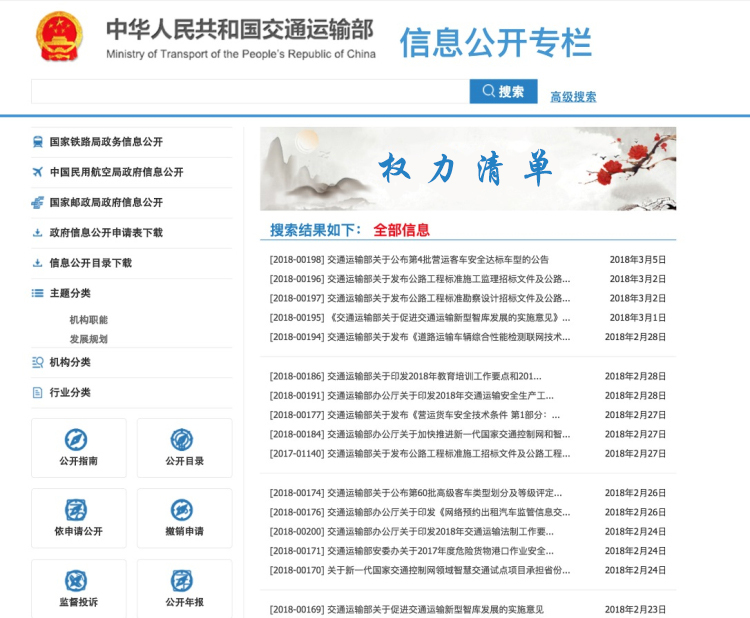Click the date 2018年3月5日
This screenshot has height=618, width=750.
pyautogui.click(x=638, y=260)
